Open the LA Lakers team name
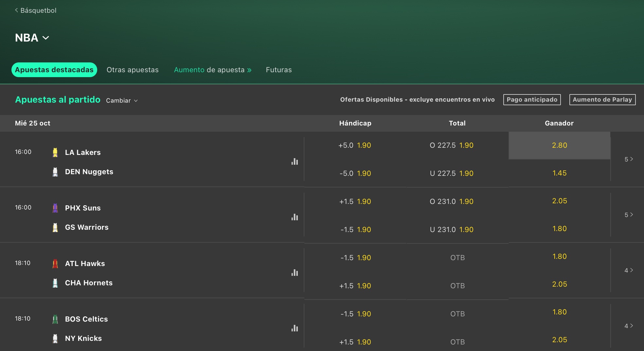644x351 pixels. [83, 153]
